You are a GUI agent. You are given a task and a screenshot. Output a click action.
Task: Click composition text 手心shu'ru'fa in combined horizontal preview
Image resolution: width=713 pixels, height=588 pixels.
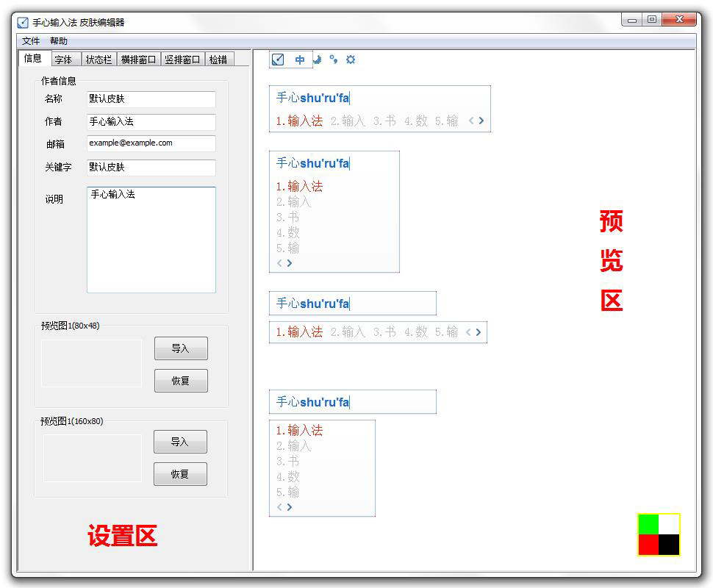[x=313, y=98]
